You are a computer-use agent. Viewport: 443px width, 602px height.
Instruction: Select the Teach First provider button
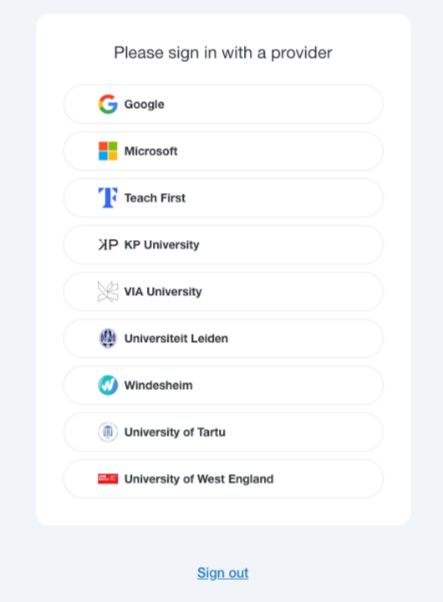click(223, 198)
